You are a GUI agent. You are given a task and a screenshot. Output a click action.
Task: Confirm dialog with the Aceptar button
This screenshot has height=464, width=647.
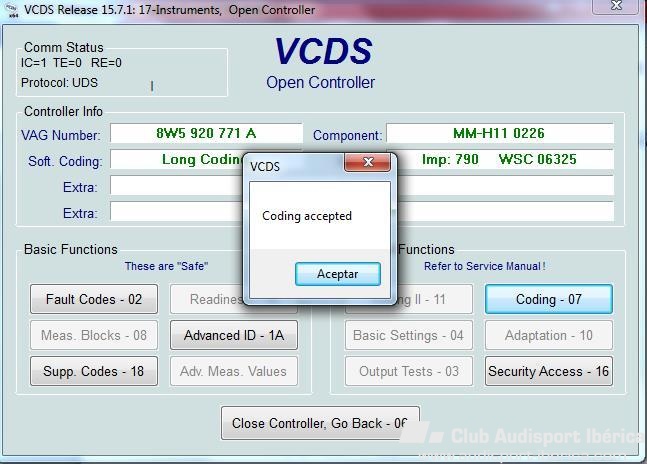pos(338,274)
